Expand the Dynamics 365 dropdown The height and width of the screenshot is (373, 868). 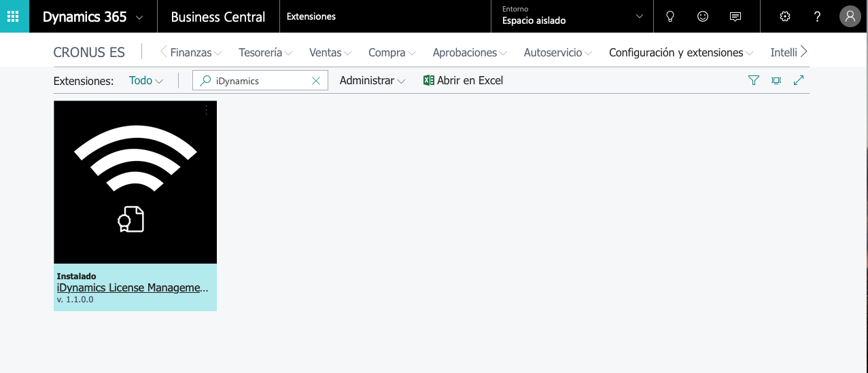tap(139, 18)
